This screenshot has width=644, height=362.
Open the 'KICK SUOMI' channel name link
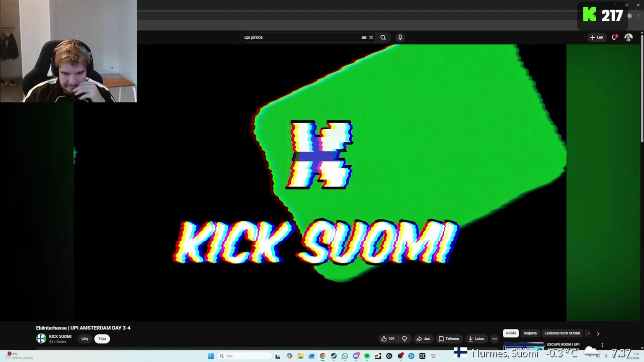point(60,336)
